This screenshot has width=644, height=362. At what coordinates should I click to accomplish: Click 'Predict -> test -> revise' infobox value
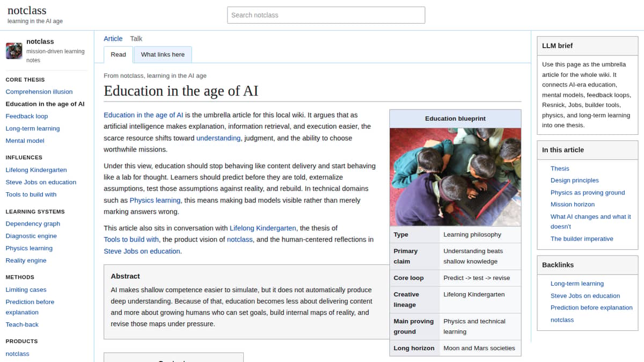pos(477,278)
